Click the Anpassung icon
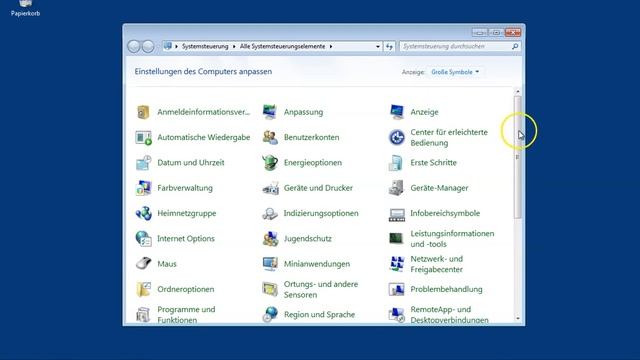Viewport: 640px width, 360px height. pyautogui.click(x=270, y=112)
